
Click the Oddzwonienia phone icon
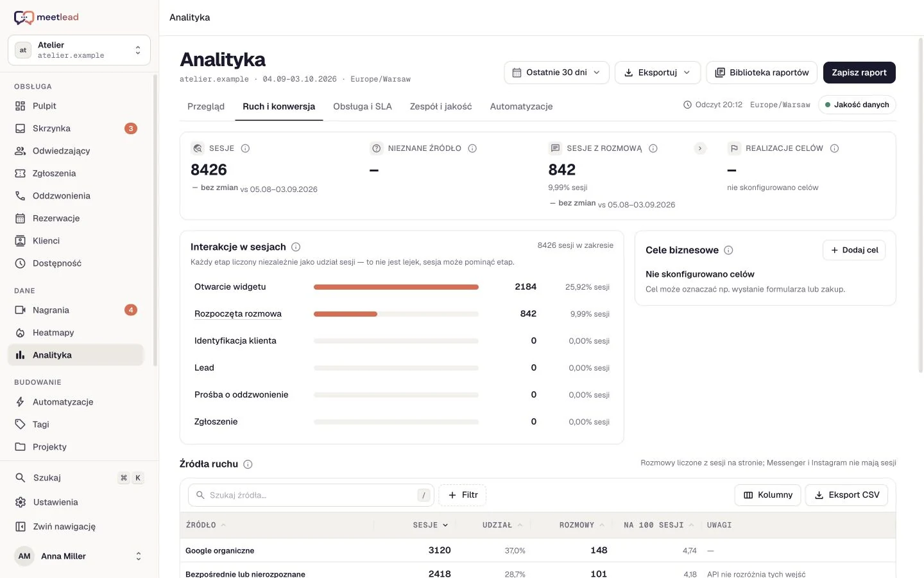21,196
